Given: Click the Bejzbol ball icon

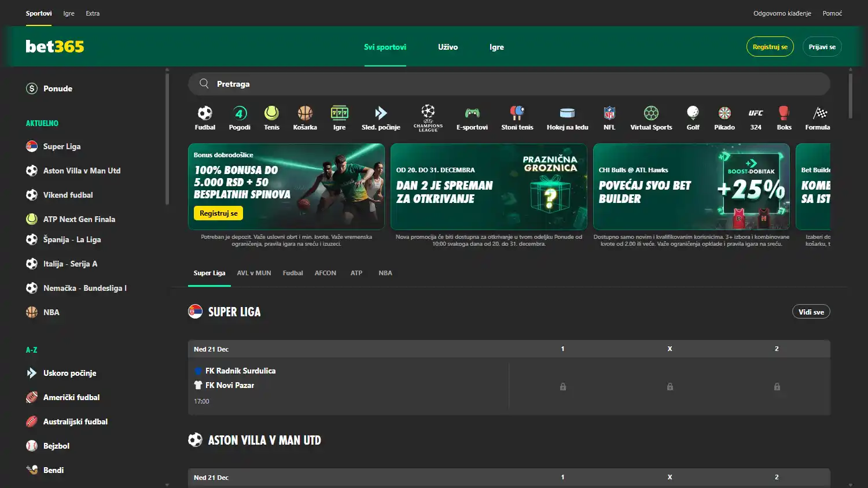Looking at the screenshot, I should point(32,446).
